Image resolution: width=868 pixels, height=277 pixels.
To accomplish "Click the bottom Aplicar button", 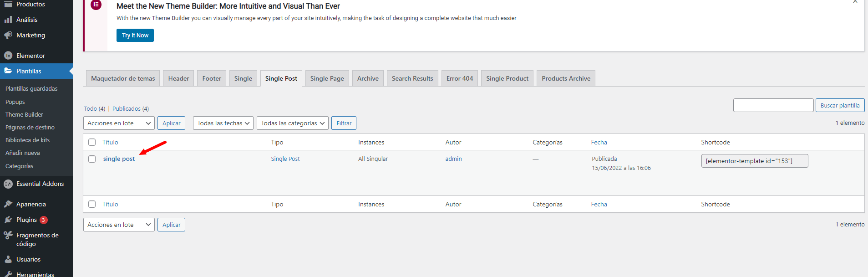I will (x=171, y=225).
